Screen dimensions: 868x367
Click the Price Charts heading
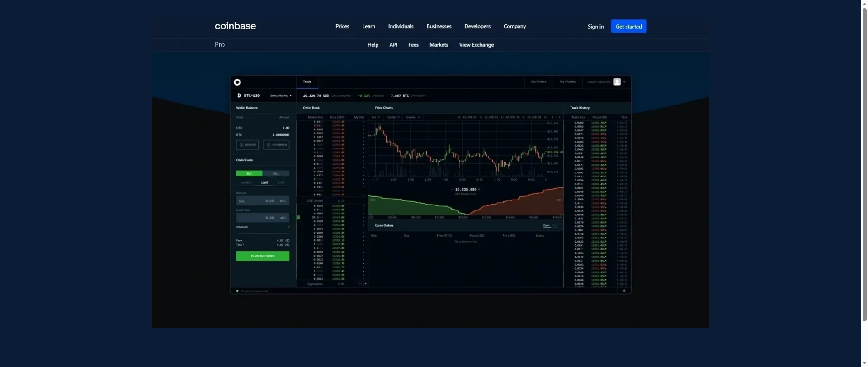[x=384, y=108]
